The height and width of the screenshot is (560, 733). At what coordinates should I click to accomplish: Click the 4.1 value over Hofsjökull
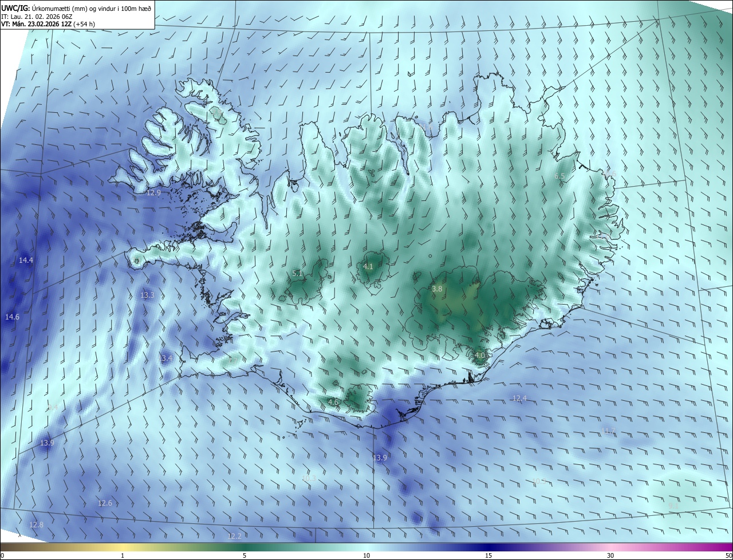368,266
